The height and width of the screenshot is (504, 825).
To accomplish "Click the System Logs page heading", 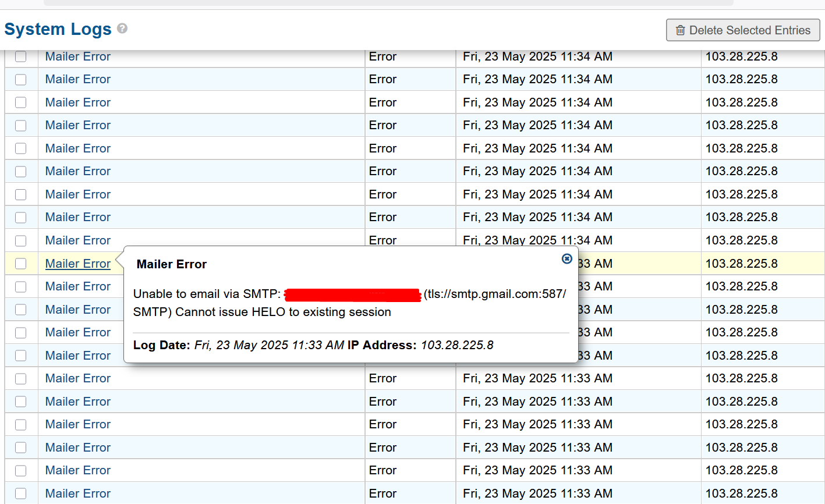I will (x=58, y=29).
